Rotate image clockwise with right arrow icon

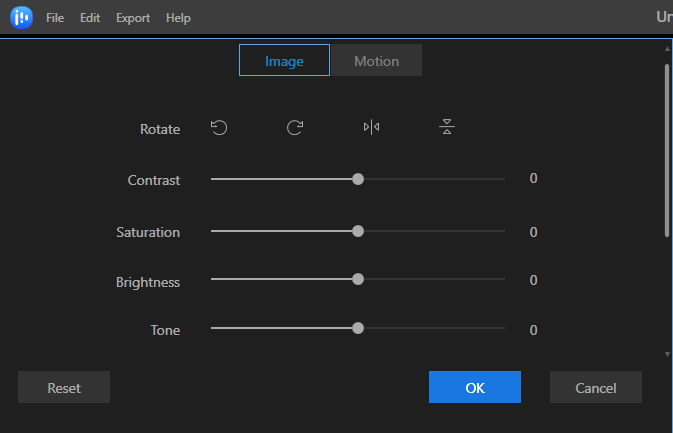click(x=295, y=127)
